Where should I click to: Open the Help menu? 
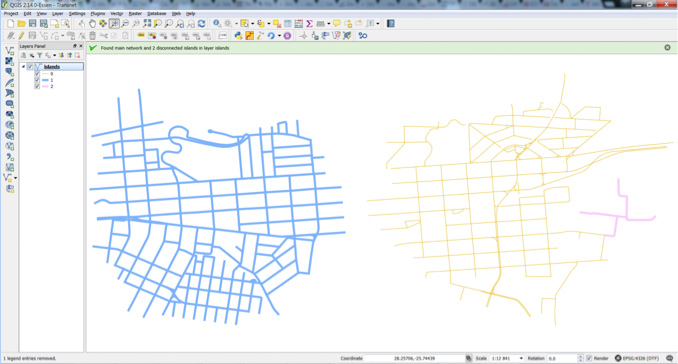pyautogui.click(x=190, y=13)
